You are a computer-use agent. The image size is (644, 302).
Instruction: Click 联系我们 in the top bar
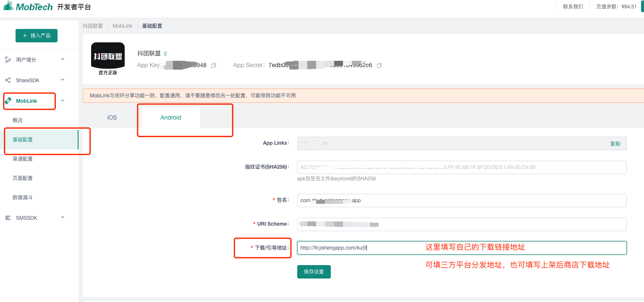573,7
